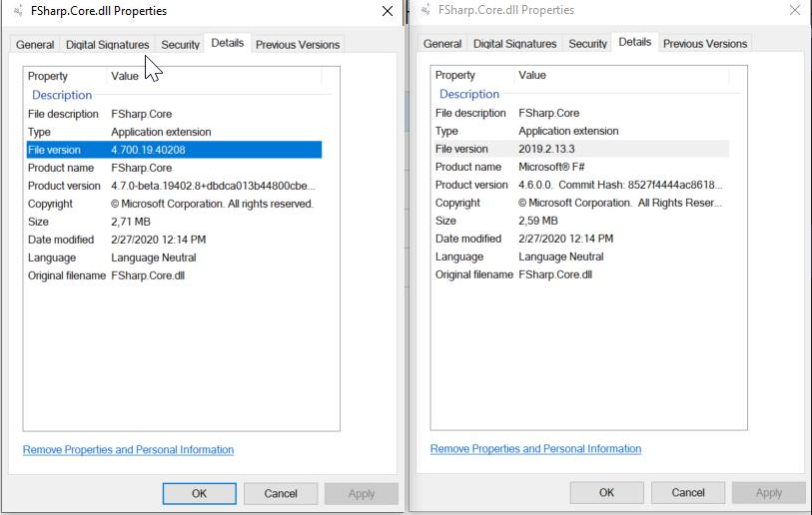This screenshot has height=515, width=812.
Task: Click Apply button in left window
Action: [x=362, y=494]
